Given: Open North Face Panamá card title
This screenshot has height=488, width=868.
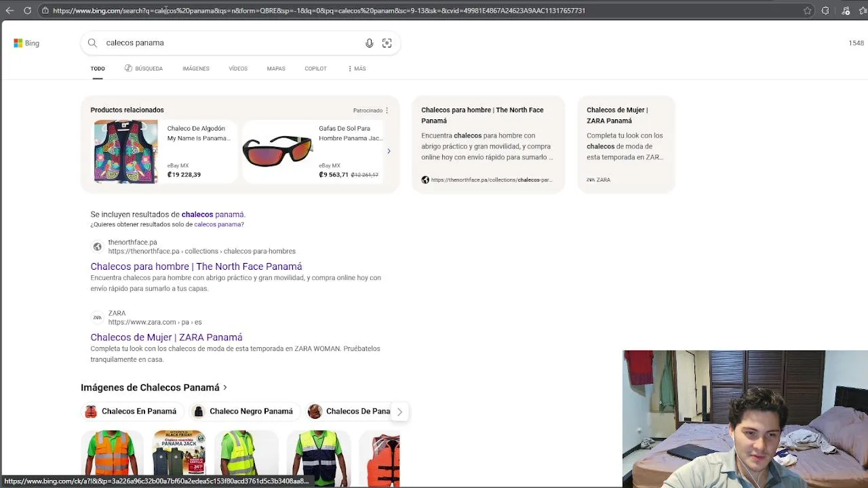Looking at the screenshot, I should tap(482, 115).
